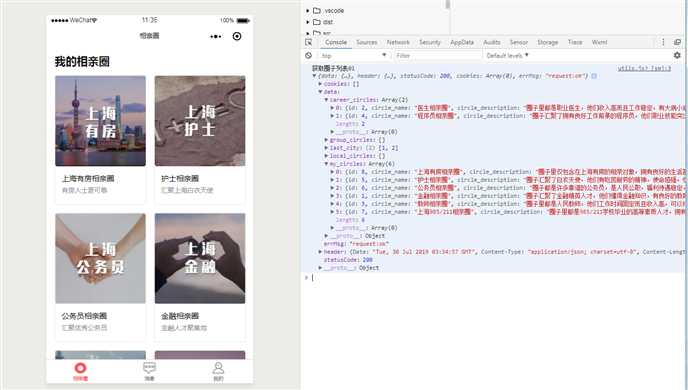This screenshot has width=688, height=390.
Task: Switch to the Wxml tab
Action: click(x=599, y=42)
